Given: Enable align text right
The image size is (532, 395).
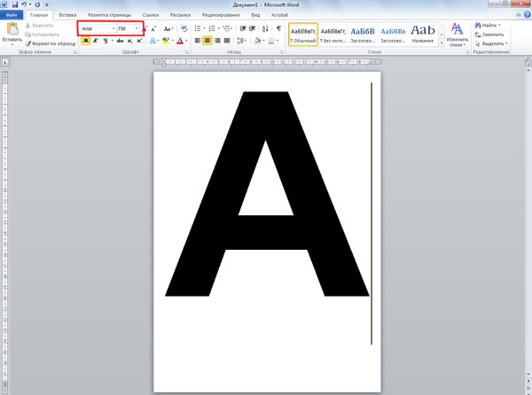Looking at the screenshot, I should point(217,41).
